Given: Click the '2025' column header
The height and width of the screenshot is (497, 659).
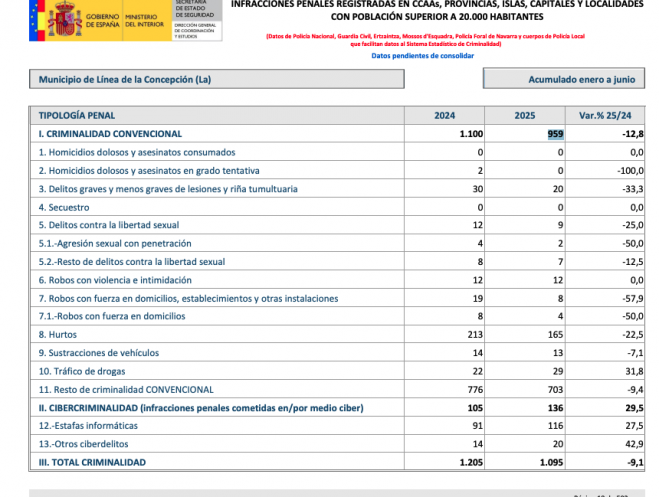Looking at the screenshot, I should click(x=525, y=116).
